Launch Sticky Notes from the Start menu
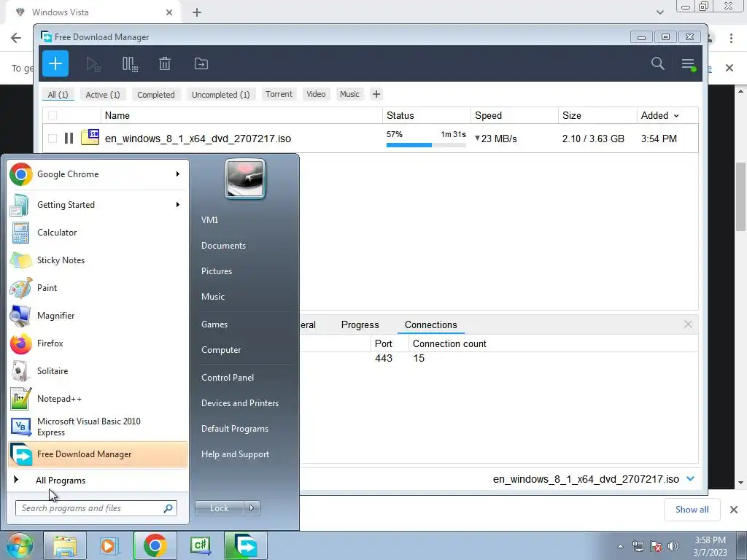Viewport: 747px width, 560px height. click(98, 260)
